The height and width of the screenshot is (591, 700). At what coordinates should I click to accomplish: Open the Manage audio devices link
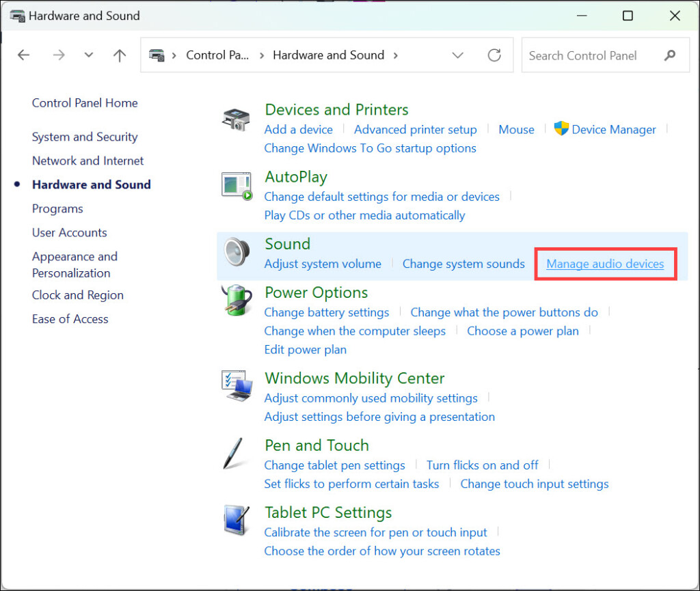605,264
